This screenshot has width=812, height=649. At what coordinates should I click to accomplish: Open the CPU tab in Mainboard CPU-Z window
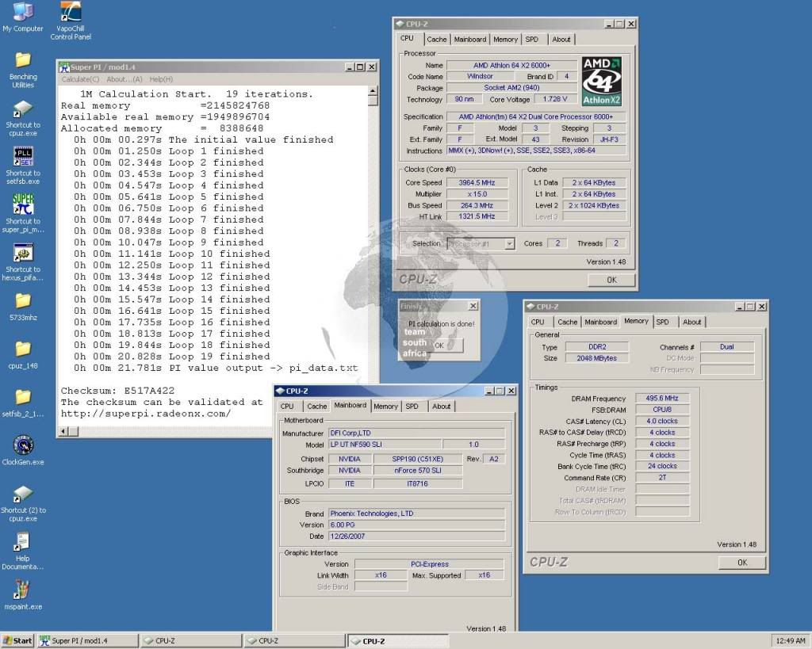pyautogui.click(x=287, y=407)
